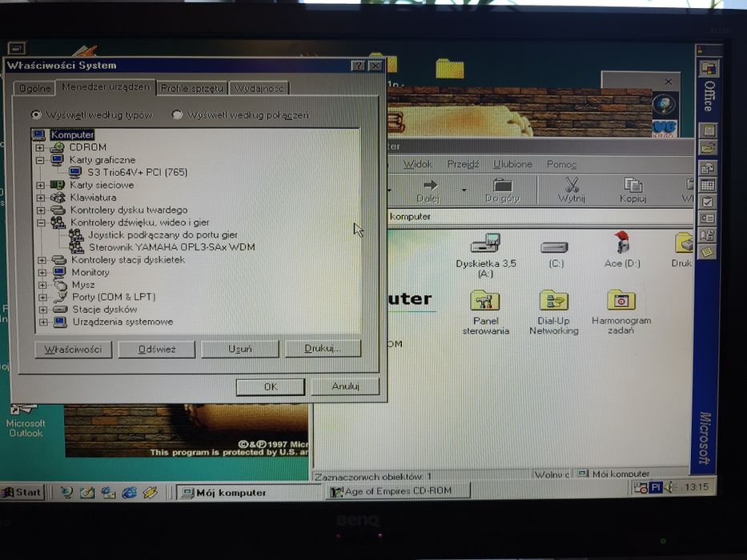747x560 pixels.
Task: Open the Dalej history dropdown arrow
Action: (464, 190)
